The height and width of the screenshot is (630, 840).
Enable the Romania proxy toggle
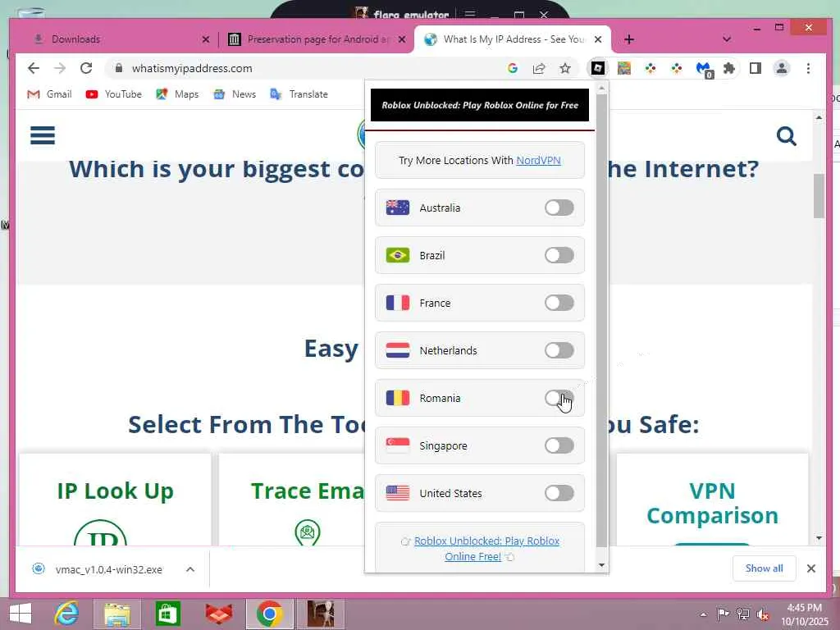tap(559, 398)
